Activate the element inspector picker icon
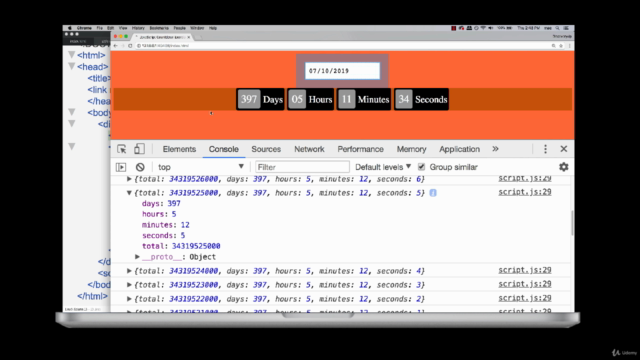 (x=122, y=149)
